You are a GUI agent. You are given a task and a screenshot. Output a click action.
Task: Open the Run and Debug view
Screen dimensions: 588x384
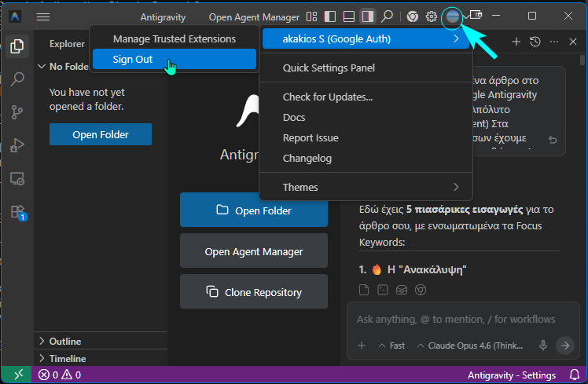pos(17,145)
